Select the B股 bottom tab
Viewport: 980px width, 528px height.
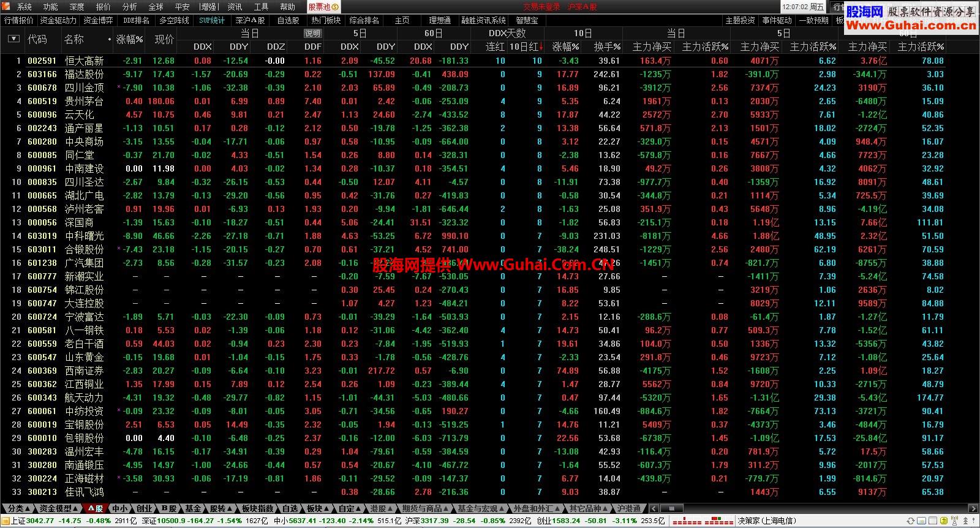coord(168,508)
